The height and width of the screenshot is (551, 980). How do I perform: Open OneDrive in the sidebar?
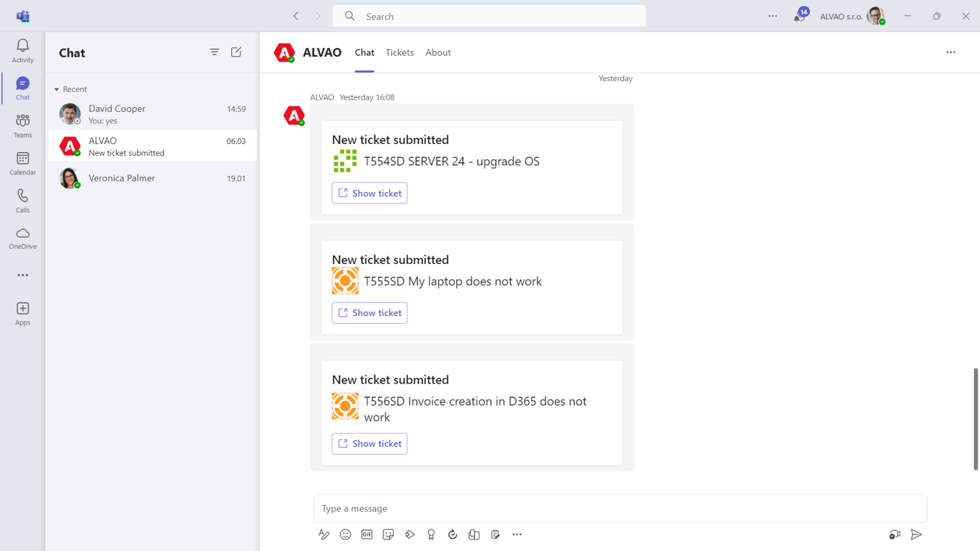[22, 238]
